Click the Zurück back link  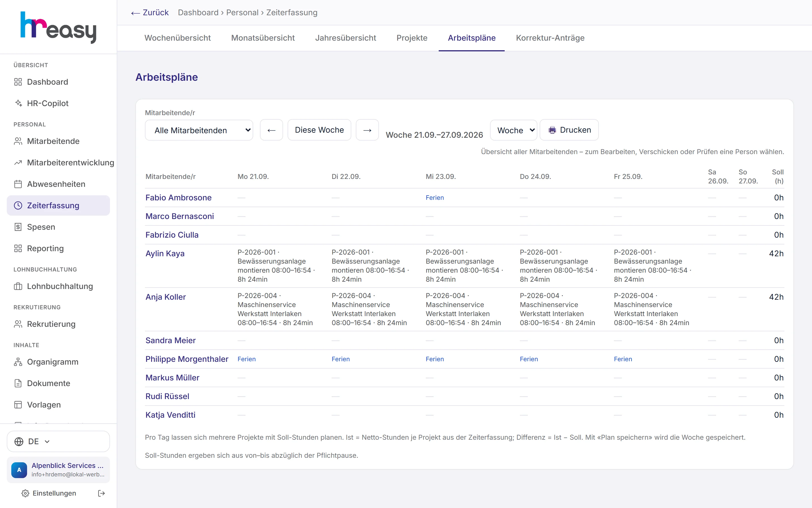coord(150,13)
